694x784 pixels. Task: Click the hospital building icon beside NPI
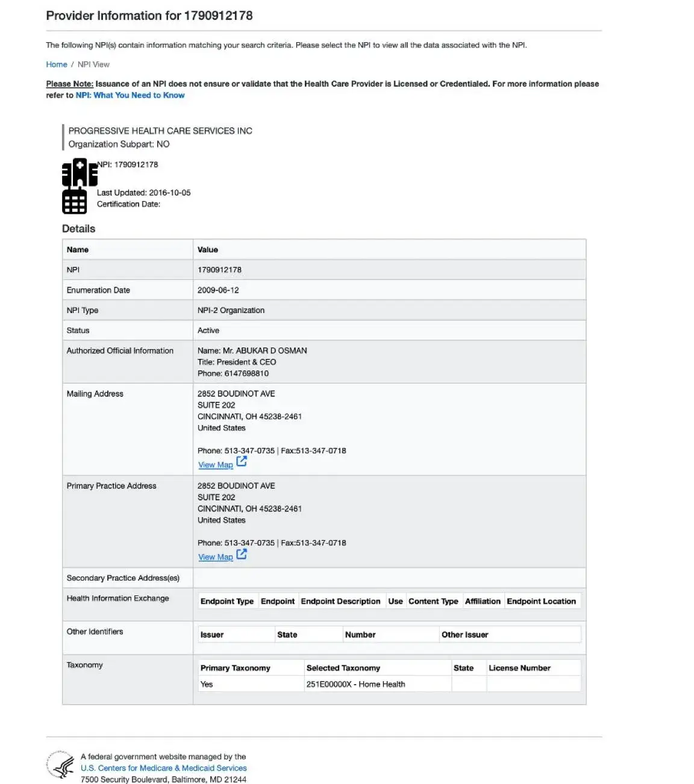pyautogui.click(x=79, y=173)
